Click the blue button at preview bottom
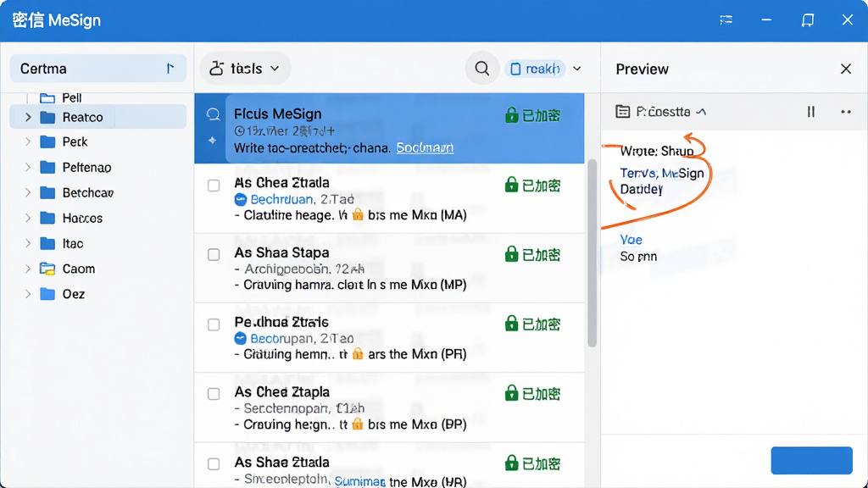 tap(811, 460)
